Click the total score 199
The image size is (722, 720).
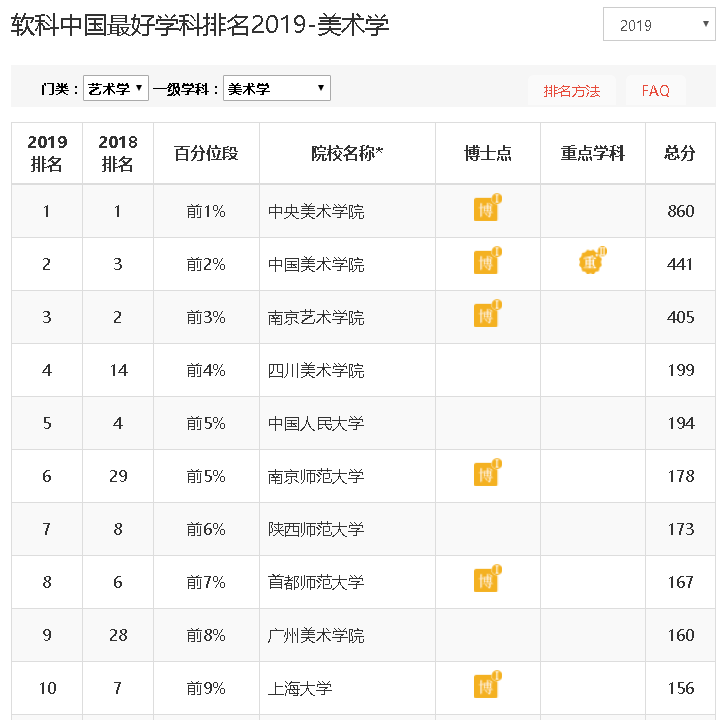(x=681, y=370)
